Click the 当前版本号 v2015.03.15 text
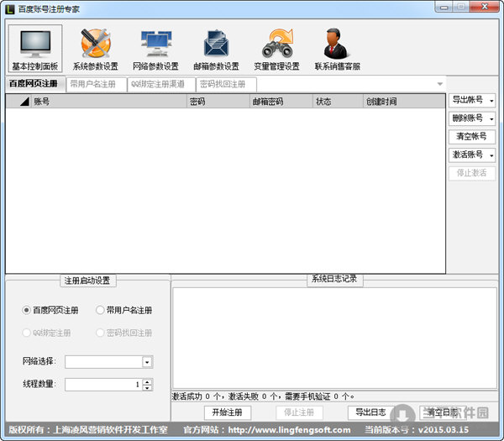Viewport: 504px width, 441px height. pos(417,430)
